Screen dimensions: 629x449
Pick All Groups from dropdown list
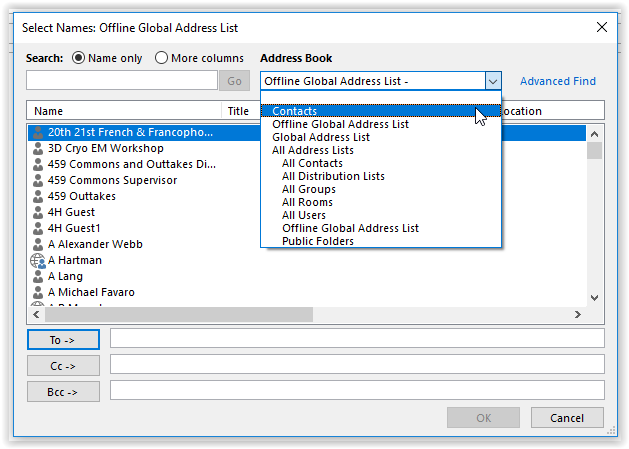381,189
